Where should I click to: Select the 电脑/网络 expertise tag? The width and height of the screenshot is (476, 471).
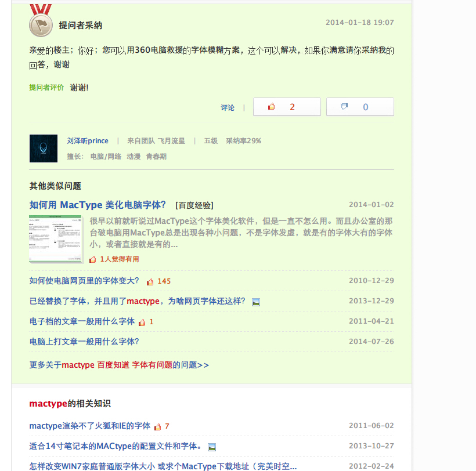106,157
